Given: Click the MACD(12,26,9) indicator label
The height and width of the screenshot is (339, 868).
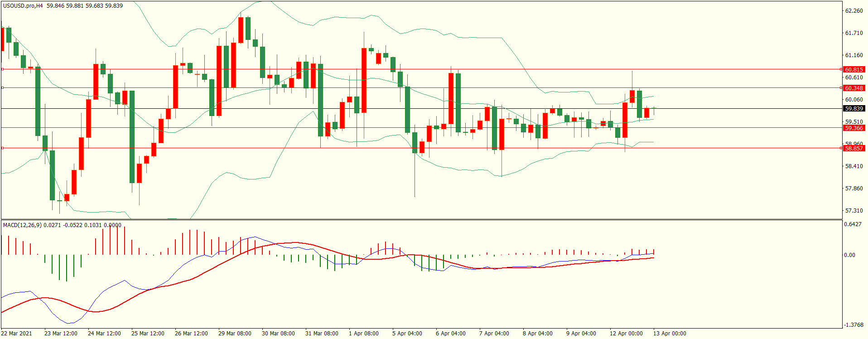Looking at the screenshot, I should (x=22, y=225).
